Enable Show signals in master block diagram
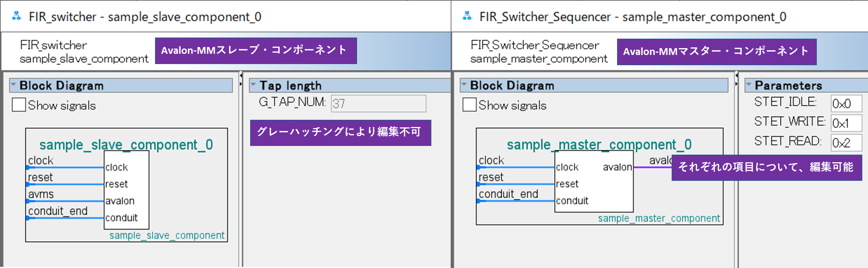This screenshot has width=868, height=268. tap(469, 105)
